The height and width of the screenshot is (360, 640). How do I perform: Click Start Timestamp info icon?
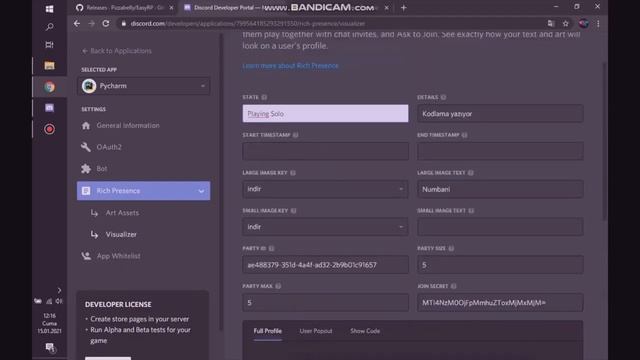click(x=296, y=135)
